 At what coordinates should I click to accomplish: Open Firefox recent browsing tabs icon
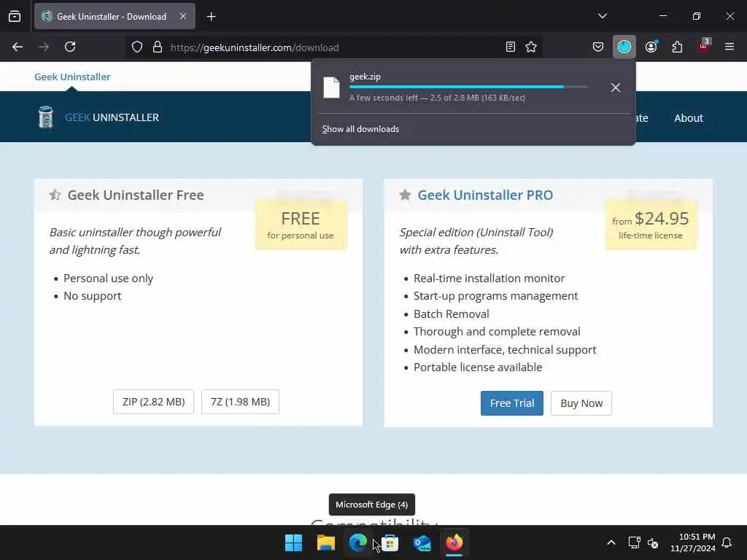[x=15, y=17]
